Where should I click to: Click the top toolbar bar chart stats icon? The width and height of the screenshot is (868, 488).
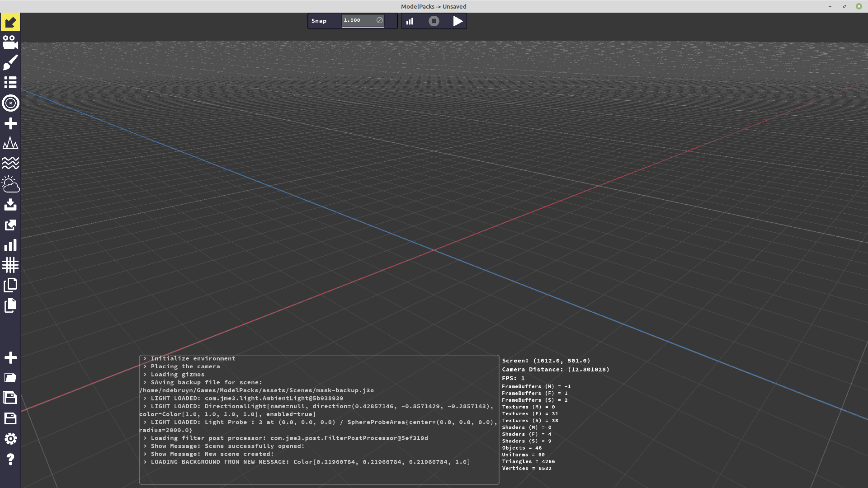pyautogui.click(x=410, y=21)
